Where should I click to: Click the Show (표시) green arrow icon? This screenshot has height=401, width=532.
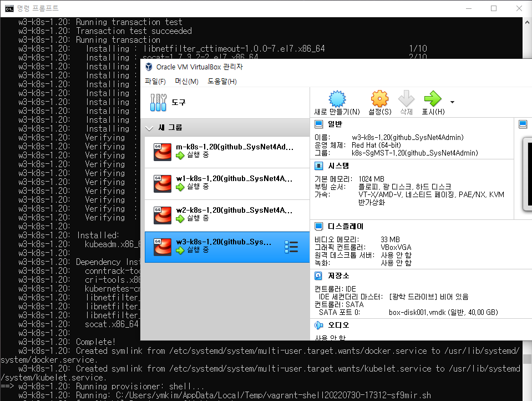(433, 99)
